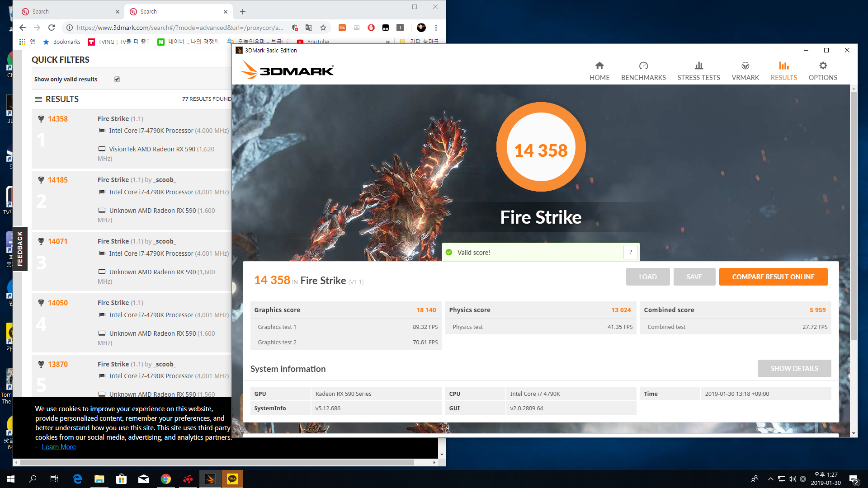
Task: Switch to the VRMARK section
Action: tap(745, 71)
